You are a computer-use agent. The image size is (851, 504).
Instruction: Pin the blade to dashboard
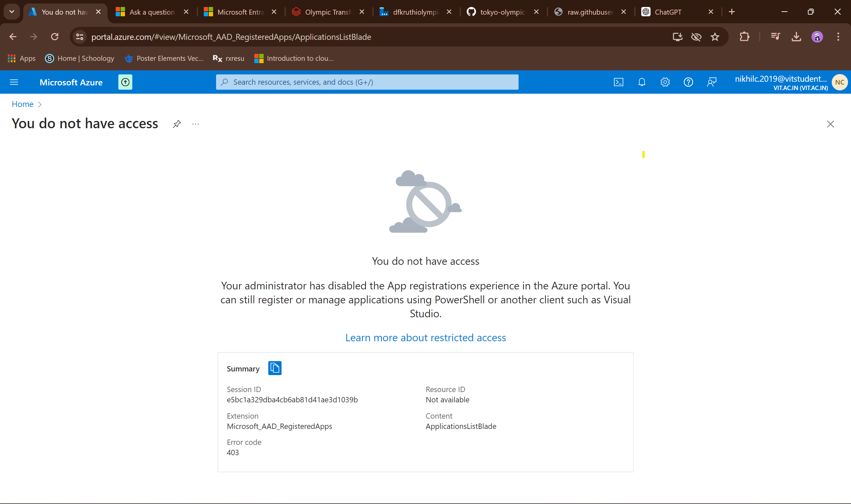[x=177, y=124]
